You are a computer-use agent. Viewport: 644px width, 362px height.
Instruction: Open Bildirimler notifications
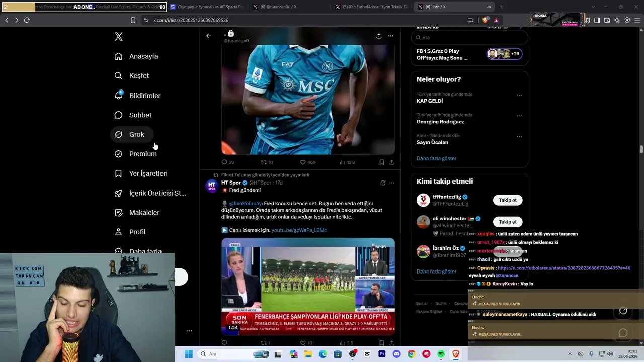click(137, 96)
